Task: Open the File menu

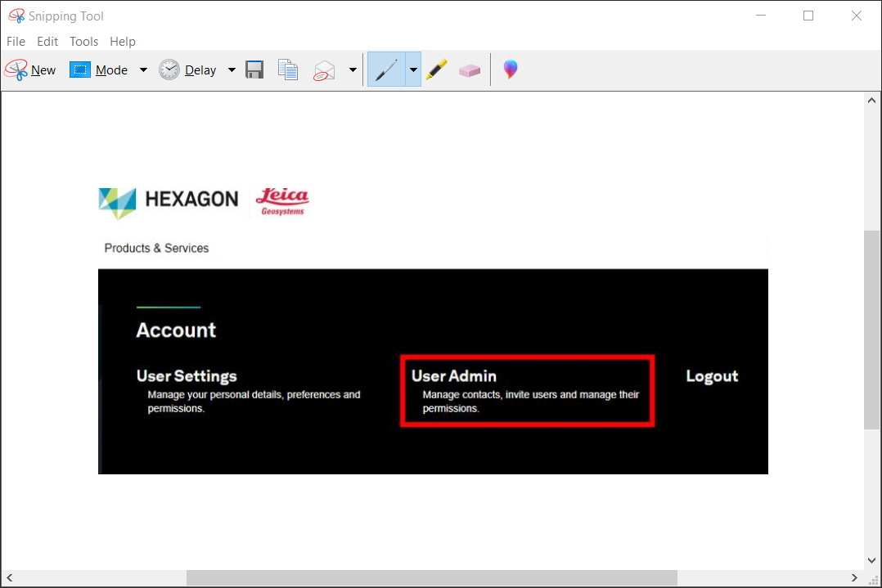Action: (x=16, y=41)
